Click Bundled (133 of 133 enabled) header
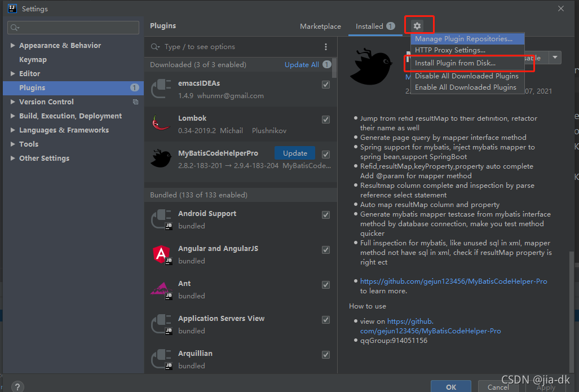 tap(198, 195)
